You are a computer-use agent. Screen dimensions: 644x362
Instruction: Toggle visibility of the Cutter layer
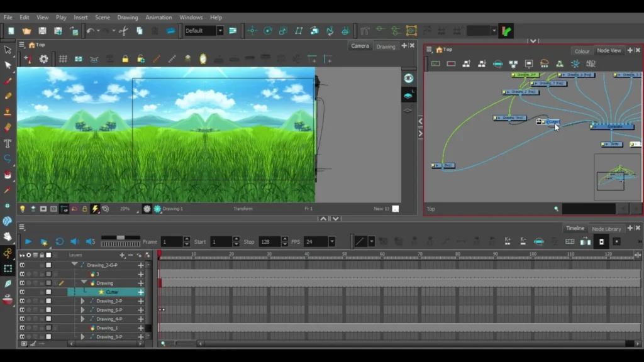tap(22, 292)
